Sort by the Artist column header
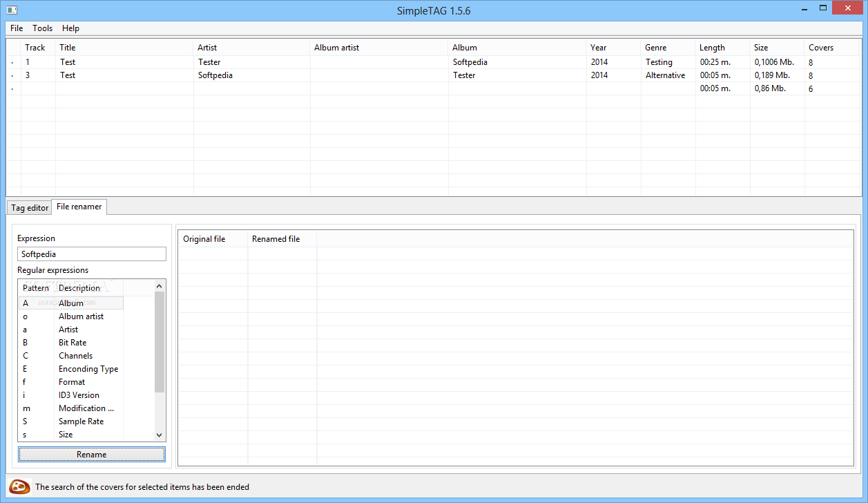The width and height of the screenshot is (868, 503). coord(252,48)
